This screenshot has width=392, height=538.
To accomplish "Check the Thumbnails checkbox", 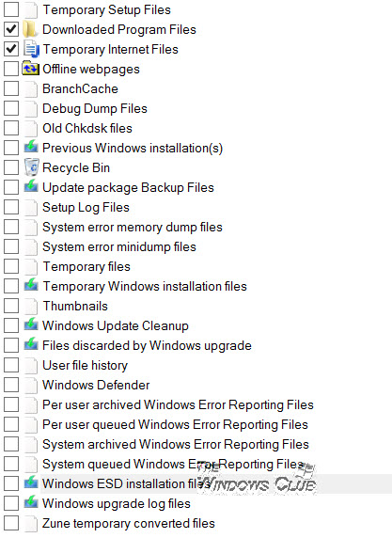I will pyautogui.click(x=11, y=306).
